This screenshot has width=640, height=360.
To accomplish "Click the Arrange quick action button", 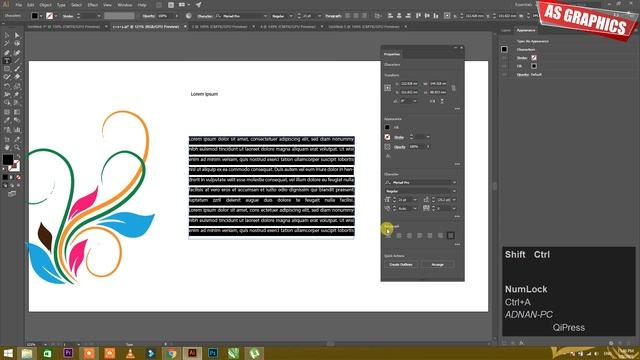I will tap(438, 264).
